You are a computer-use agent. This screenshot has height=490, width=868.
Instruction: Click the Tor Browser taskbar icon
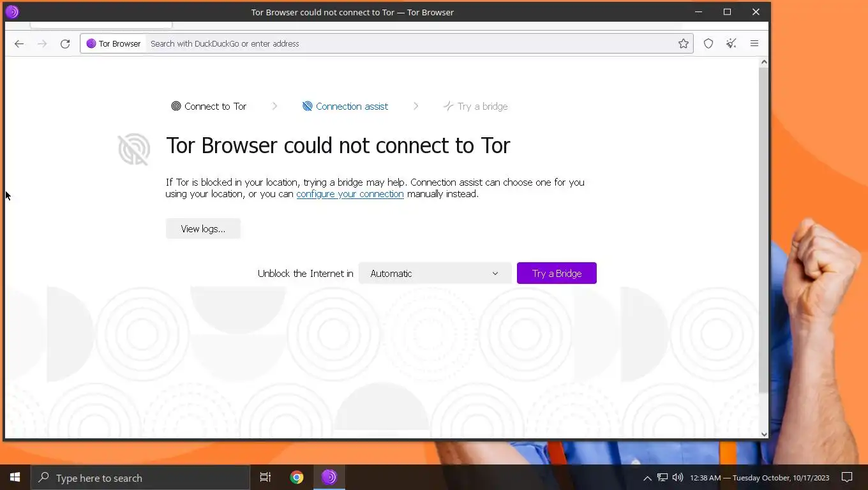[x=329, y=477]
